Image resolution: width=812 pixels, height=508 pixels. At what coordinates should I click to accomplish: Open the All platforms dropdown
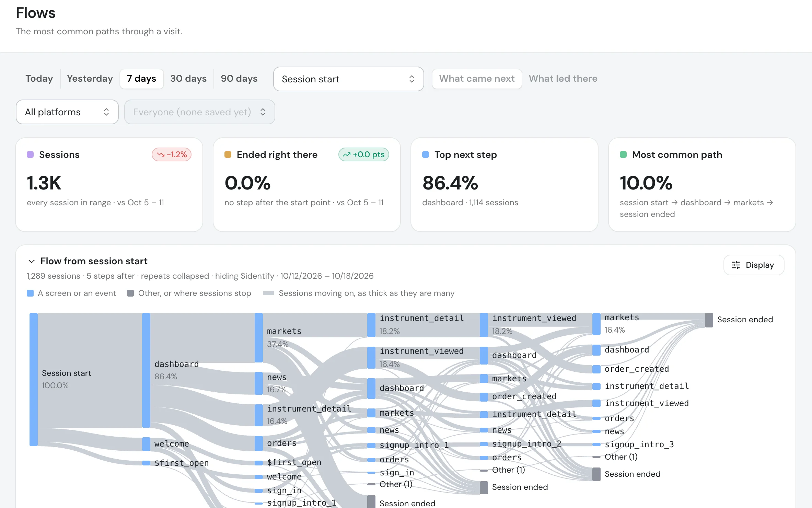click(x=67, y=112)
